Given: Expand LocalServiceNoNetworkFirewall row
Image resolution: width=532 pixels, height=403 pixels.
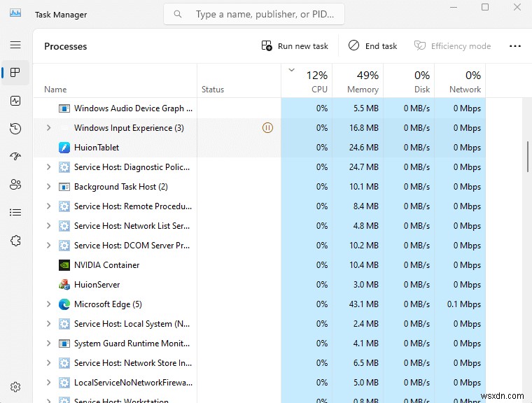Looking at the screenshot, I should (48, 383).
